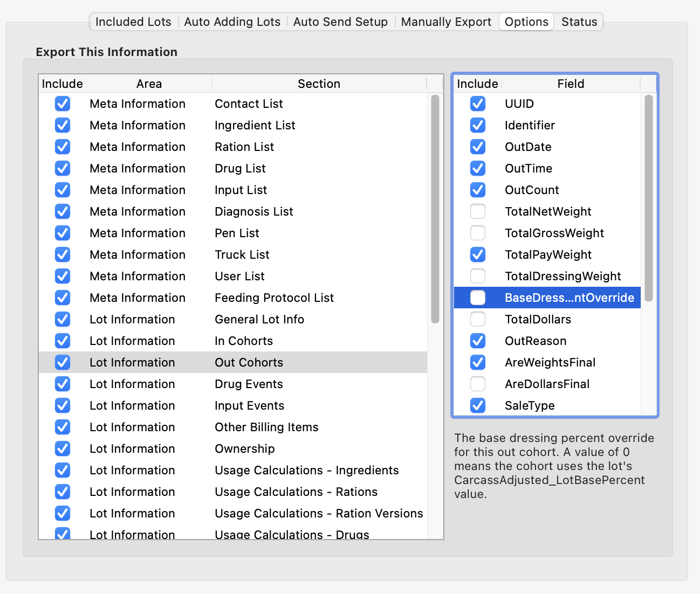Toggle the Input Events include checkbox
Viewport: 700px width, 594px height.
click(63, 405)
